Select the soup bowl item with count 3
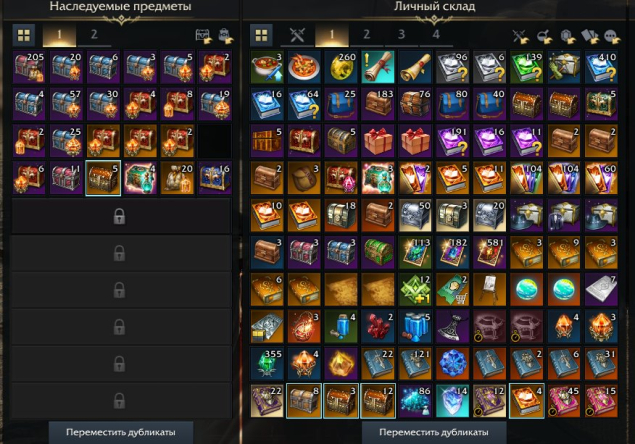The height and width of the screenshot is (444, 635). coord(267,67)
